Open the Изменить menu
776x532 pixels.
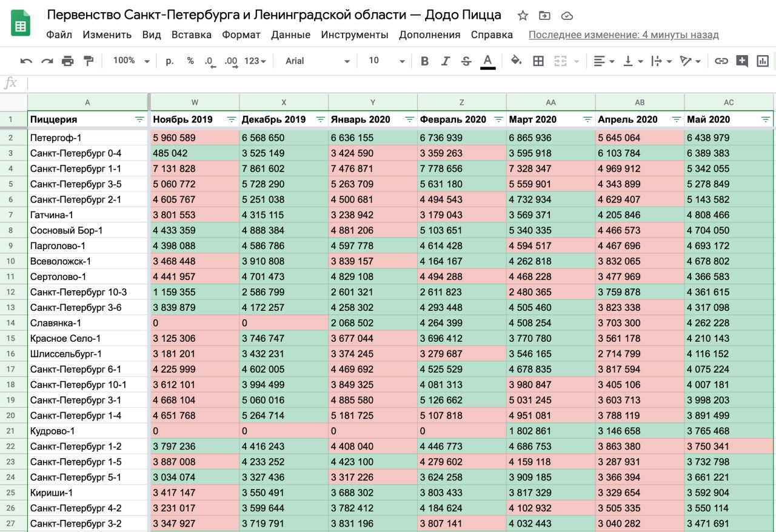tap(107, 35)
